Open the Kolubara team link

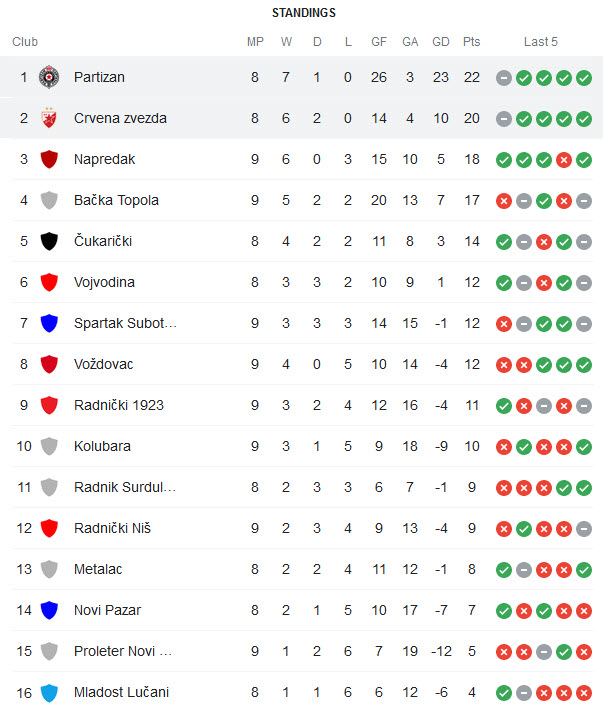click(102, 446)
